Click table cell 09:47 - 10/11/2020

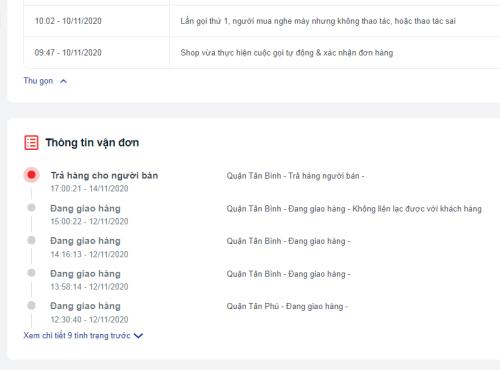pyautogui.click(x=68, y=53)
